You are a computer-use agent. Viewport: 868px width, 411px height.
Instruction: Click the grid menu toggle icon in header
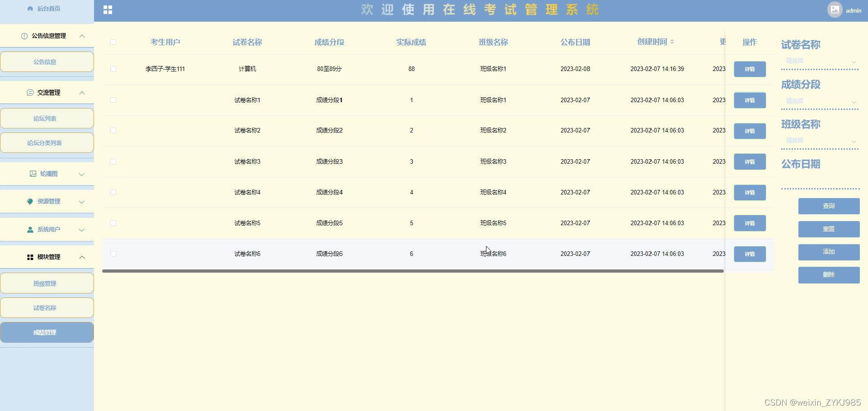(108, 10)
